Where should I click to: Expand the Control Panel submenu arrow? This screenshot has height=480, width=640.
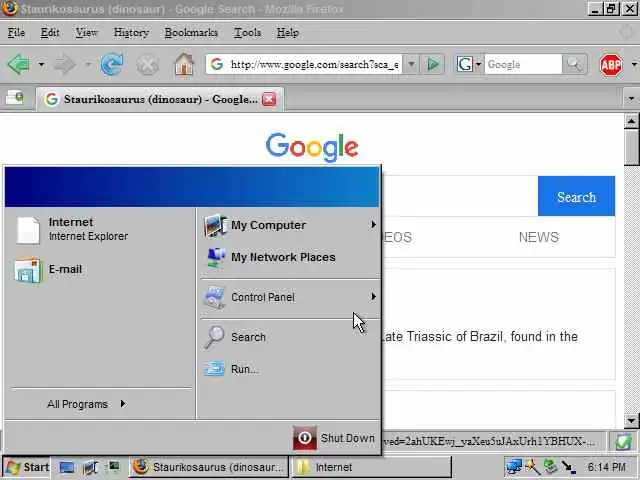click(x=373, y=297)
